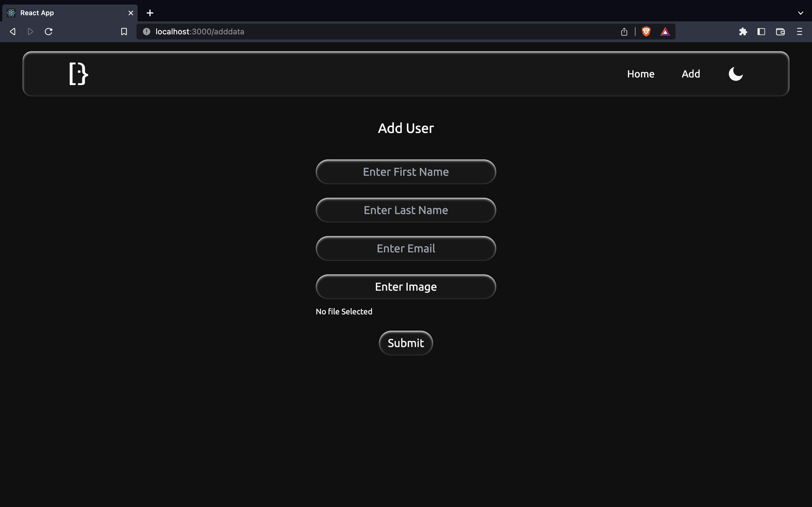
Task: Click the share page icon
Action: (624, 31)
